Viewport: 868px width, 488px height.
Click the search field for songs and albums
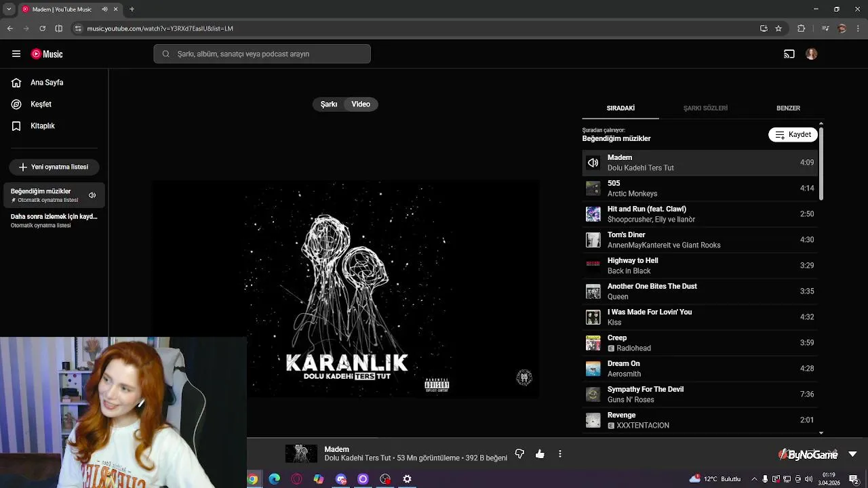tap(262, 54)
